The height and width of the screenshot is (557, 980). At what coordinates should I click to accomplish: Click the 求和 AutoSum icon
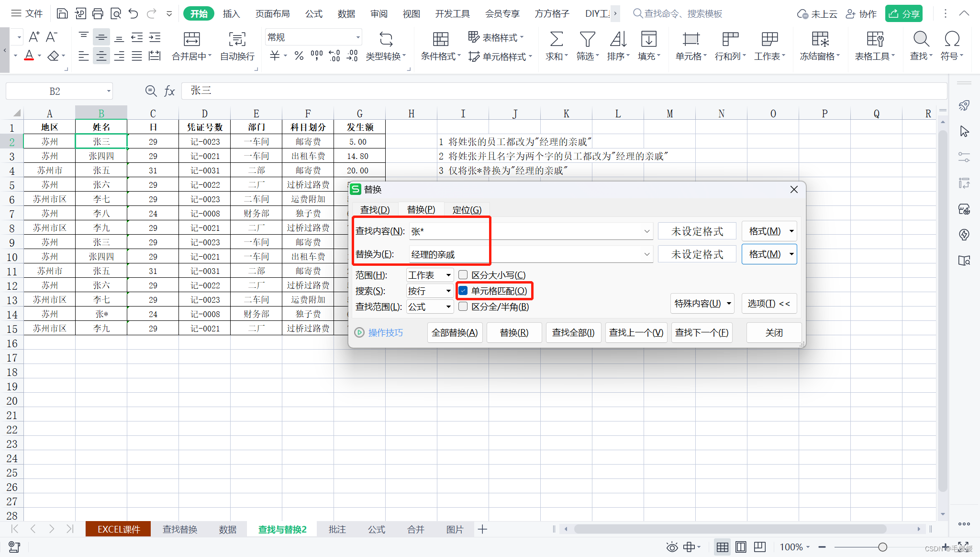(556, 39)
